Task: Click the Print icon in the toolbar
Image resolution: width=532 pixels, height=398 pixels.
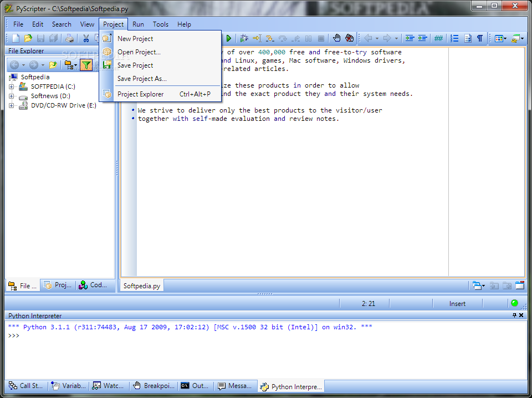Action: tap(70, 38)
